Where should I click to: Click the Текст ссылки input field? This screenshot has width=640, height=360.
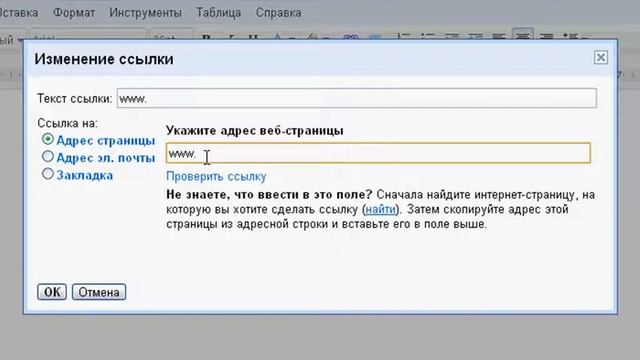[x=356, y=98]
